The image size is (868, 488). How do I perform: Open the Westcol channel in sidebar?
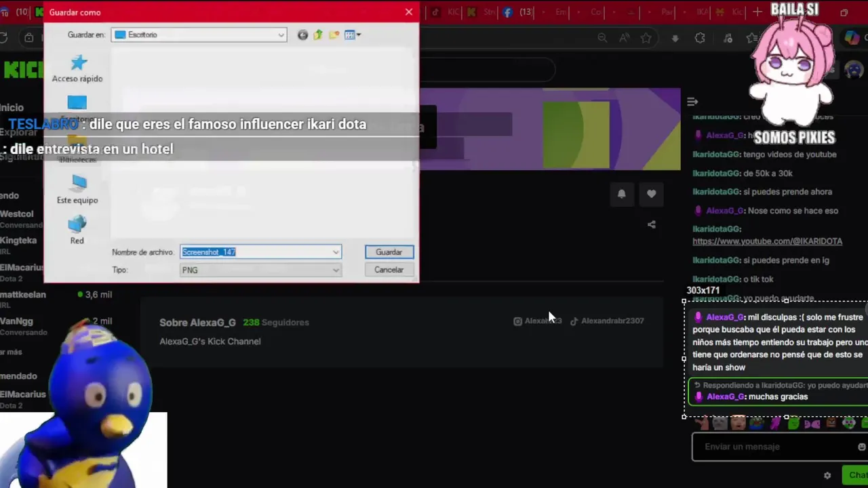pyautogui.click(x=20, y=218)
